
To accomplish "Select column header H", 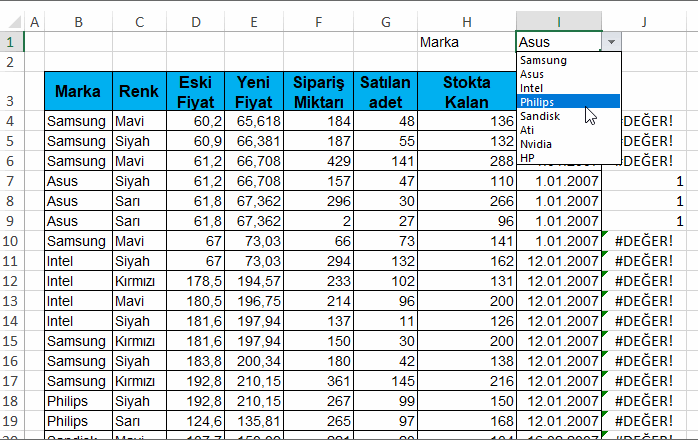I will 467,22.
